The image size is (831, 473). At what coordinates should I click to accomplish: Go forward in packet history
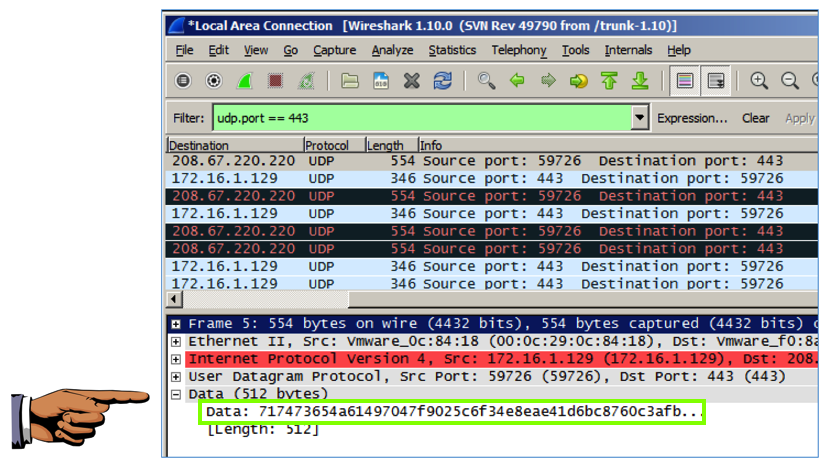(548, 81)
